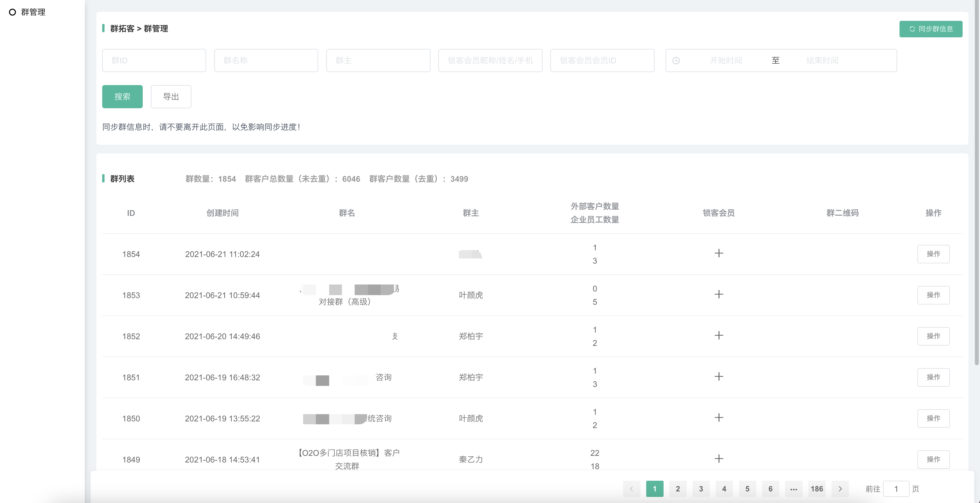Click the 群客户总数量（未去重）: 6046 statistic
980x503 pixels.
click(303, 179)
